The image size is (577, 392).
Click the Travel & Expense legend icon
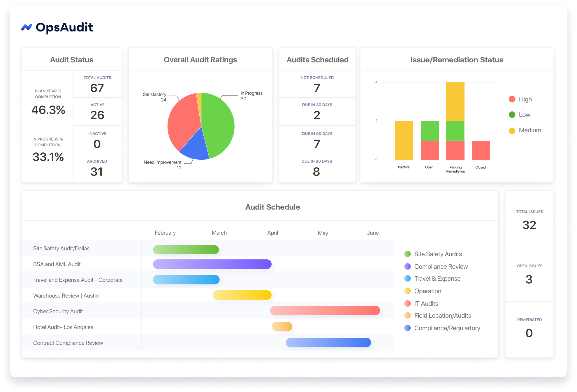coord(408,279)
